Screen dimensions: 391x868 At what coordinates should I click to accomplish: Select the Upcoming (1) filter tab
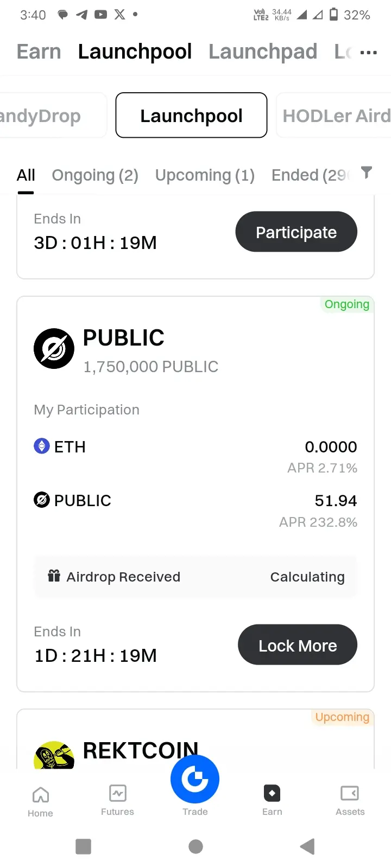205,175
